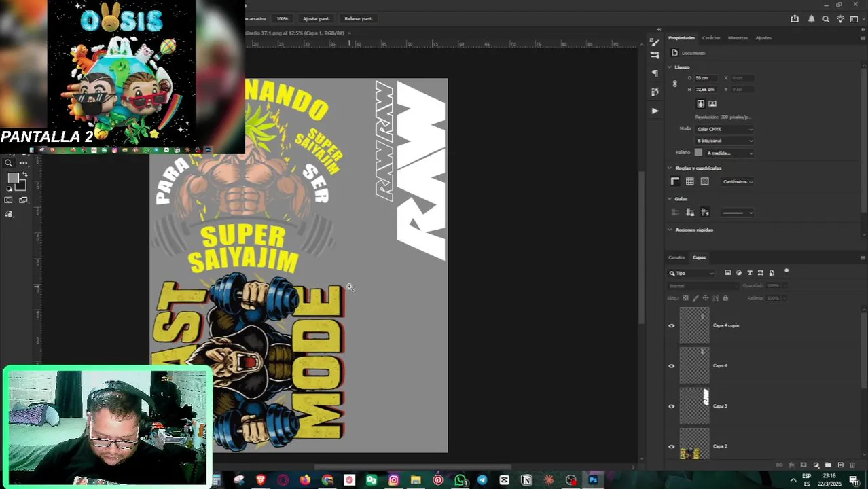868x489 pixels.
Task: Open the Color CMYK mode dropdown
Action: [x=724, y=129]
